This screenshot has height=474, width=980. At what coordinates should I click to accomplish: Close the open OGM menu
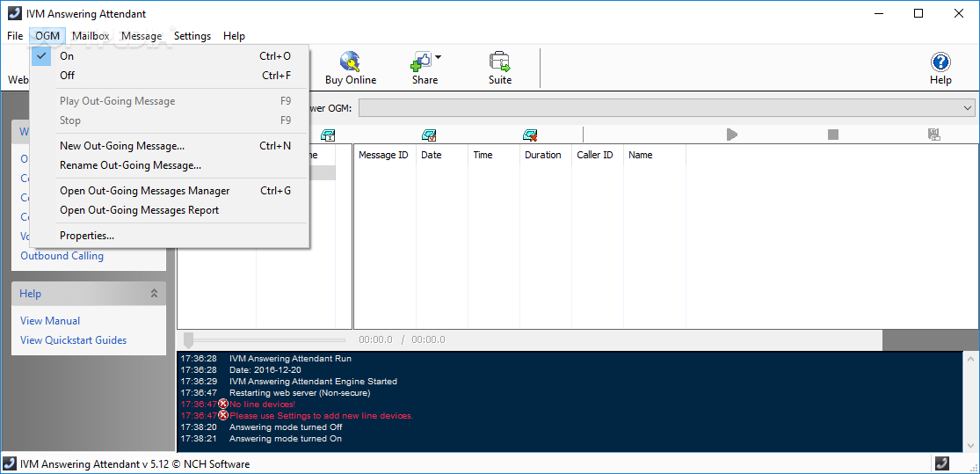pyautogui.click(x=47, y=36)
